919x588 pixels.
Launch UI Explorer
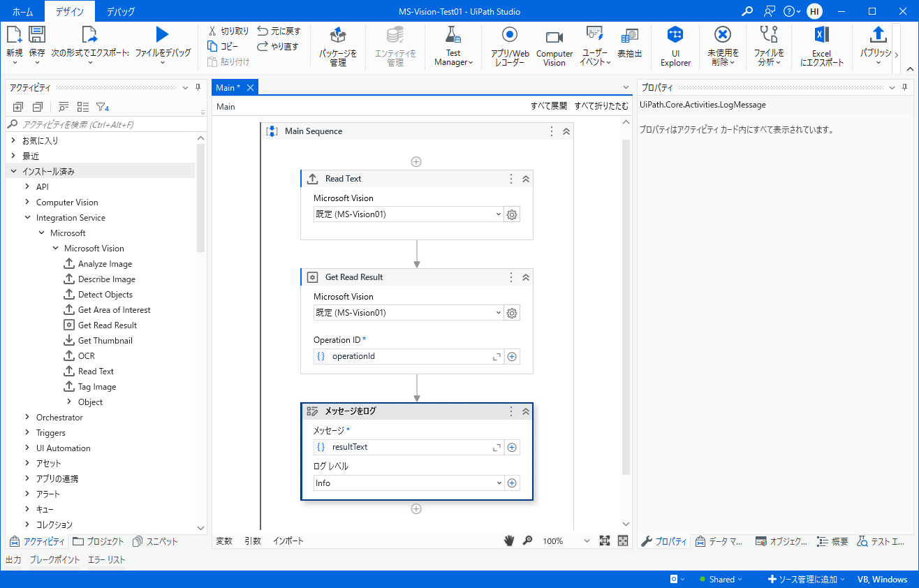pos(675,46)
